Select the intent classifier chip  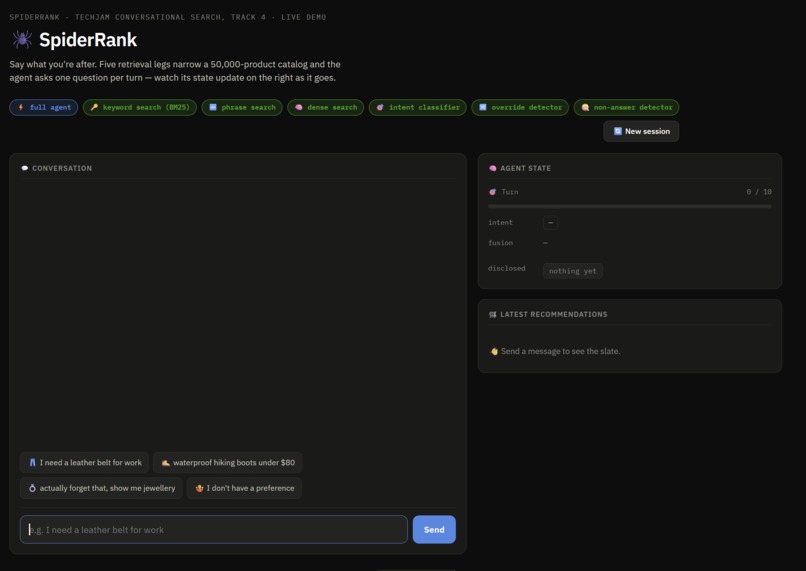point(417,107)
